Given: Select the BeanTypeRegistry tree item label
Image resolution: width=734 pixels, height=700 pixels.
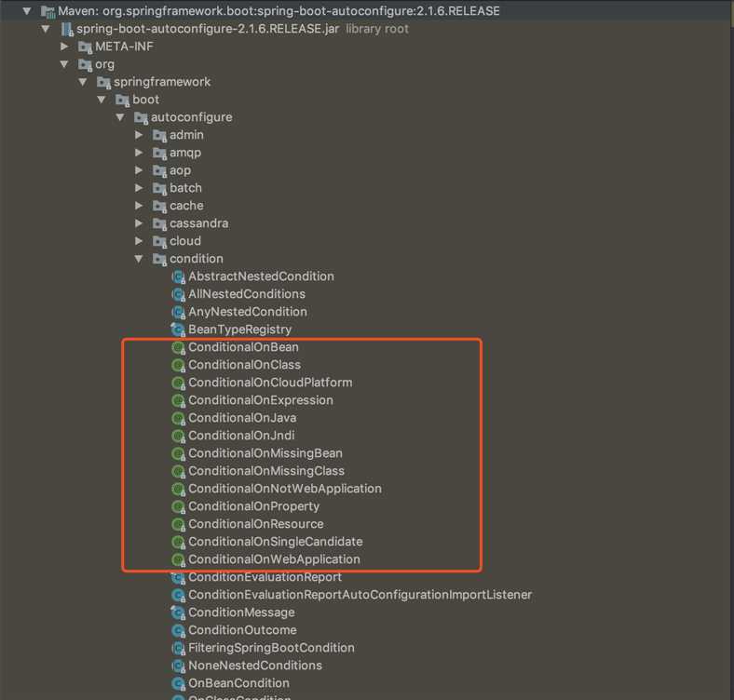Looking at the screenshot, I should pyautogui.click(x=239, y=330).
